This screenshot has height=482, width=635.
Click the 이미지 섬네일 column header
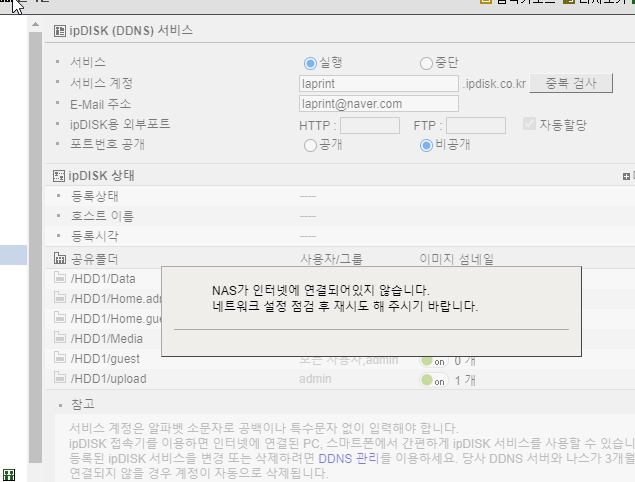click(x=456, y=259)
